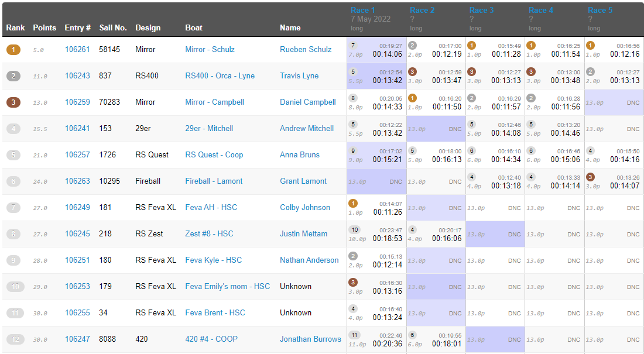Click the Design column header

(x=148, y=28)
